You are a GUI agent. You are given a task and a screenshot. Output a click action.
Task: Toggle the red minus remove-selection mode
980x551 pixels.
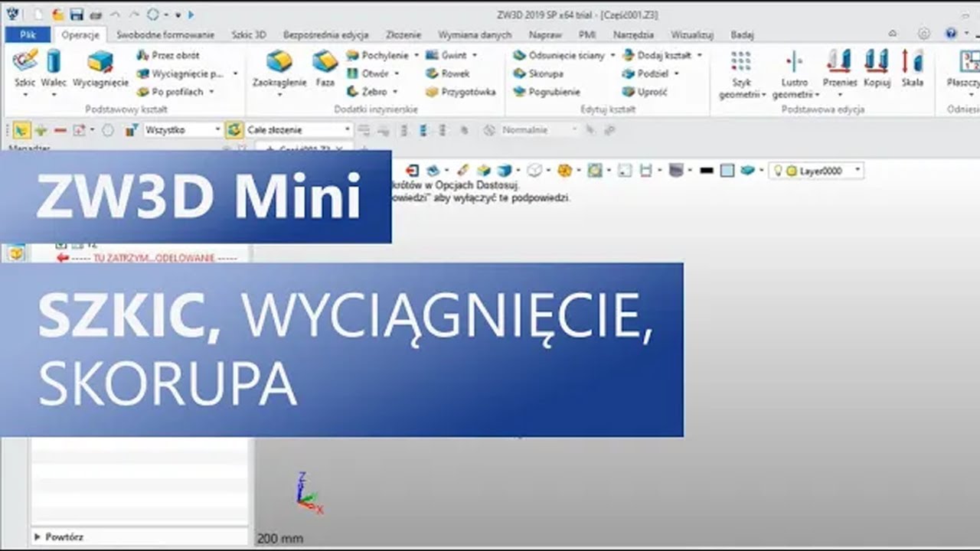[60, 130]
